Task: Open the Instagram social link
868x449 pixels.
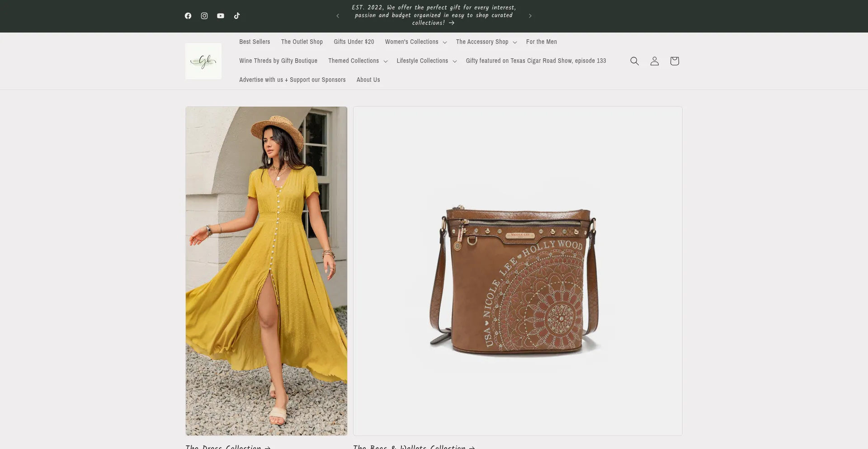Action: (204, 16)
